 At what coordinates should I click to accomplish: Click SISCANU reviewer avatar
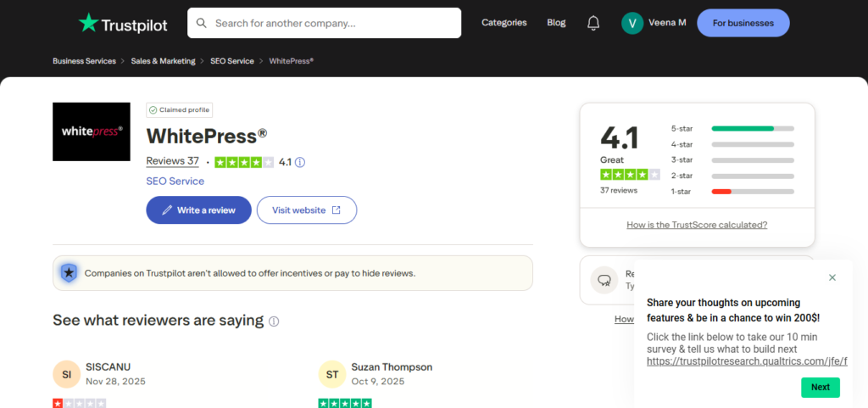[x=66, y=374]
